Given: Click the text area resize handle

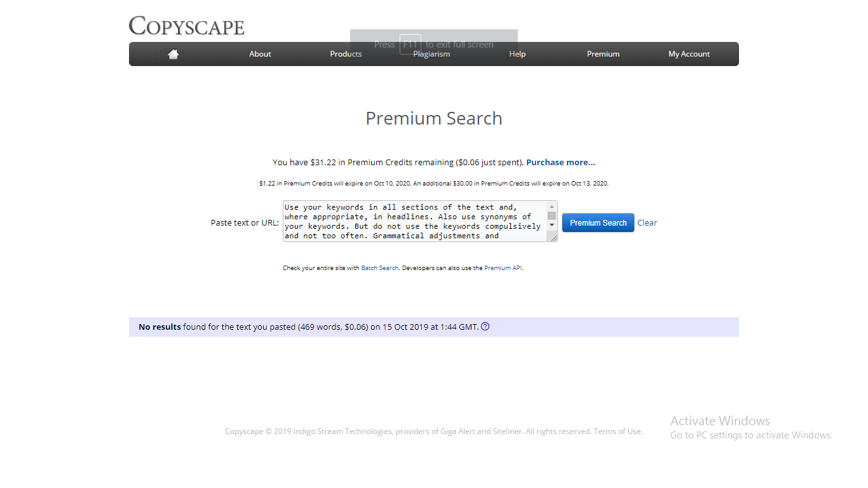Looking at the screenshot, I should [553, 238].
